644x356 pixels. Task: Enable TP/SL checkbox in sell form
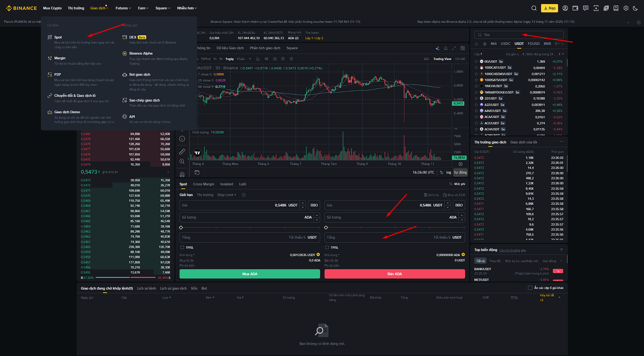327,247
